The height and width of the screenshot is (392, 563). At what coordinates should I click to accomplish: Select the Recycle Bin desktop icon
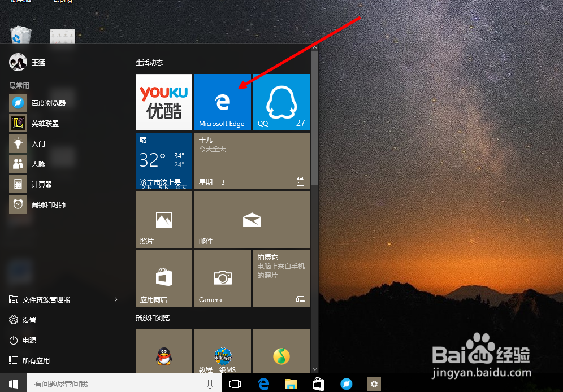(x=21, y=35)
